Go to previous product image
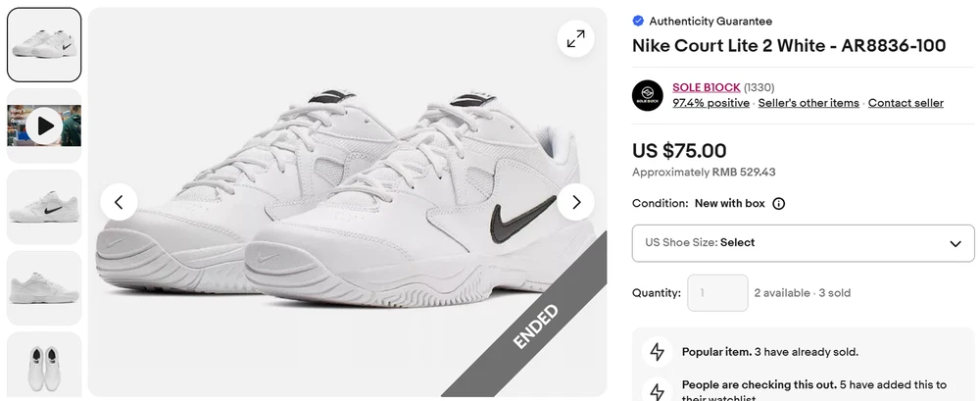This screenshot has height=401, width=980. [x=119, y=202]
